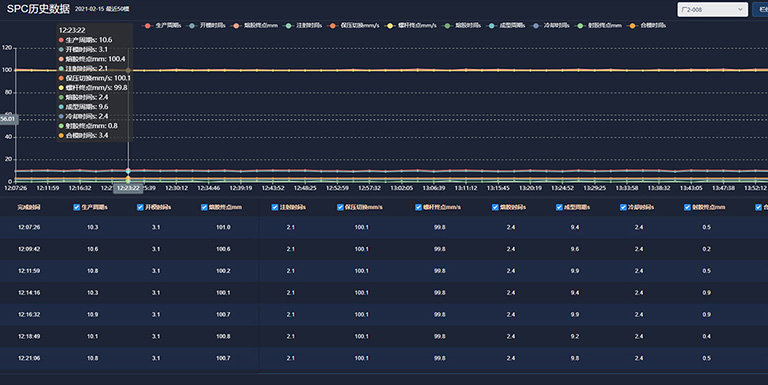The image size is (768, 385).
Task: Uncheck the 生产周期s column checkbox
Action: click(x=76, y=207)
